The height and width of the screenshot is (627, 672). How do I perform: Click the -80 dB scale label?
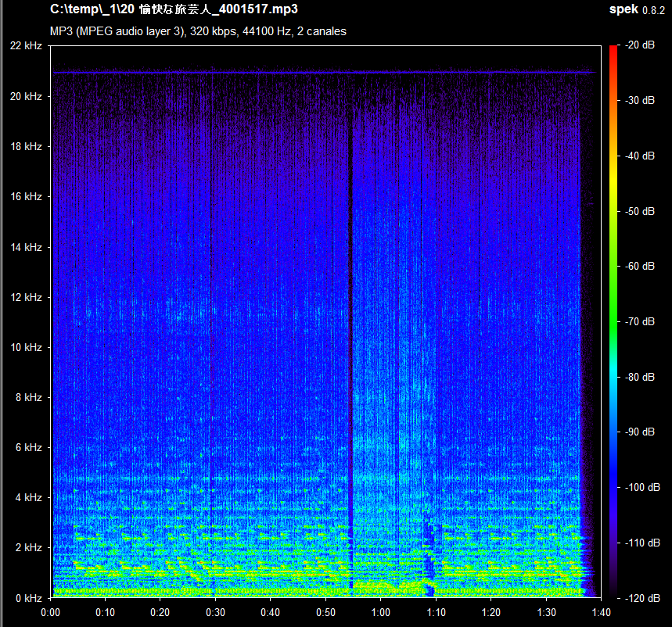pos(640,377)
